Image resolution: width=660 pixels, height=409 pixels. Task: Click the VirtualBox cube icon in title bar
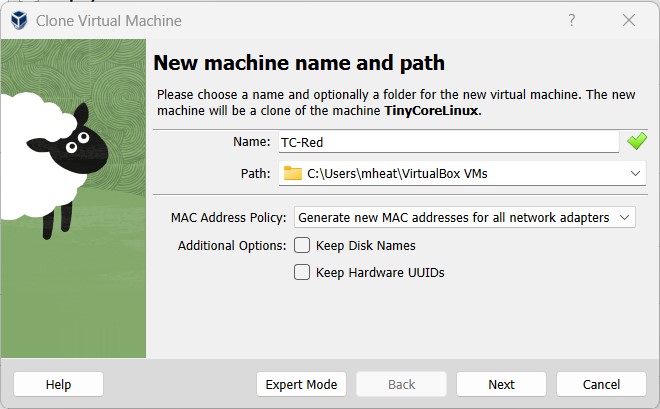19,20
